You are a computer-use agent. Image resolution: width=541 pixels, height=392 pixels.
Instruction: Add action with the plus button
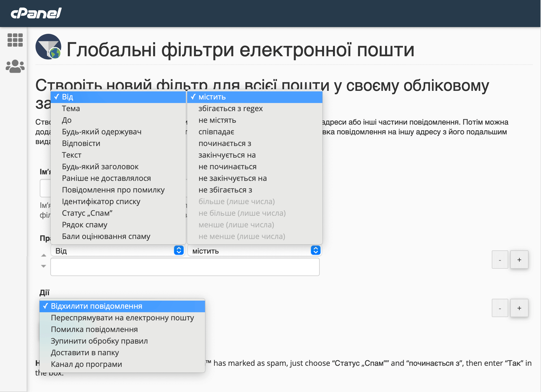click(x=519, y=308)
